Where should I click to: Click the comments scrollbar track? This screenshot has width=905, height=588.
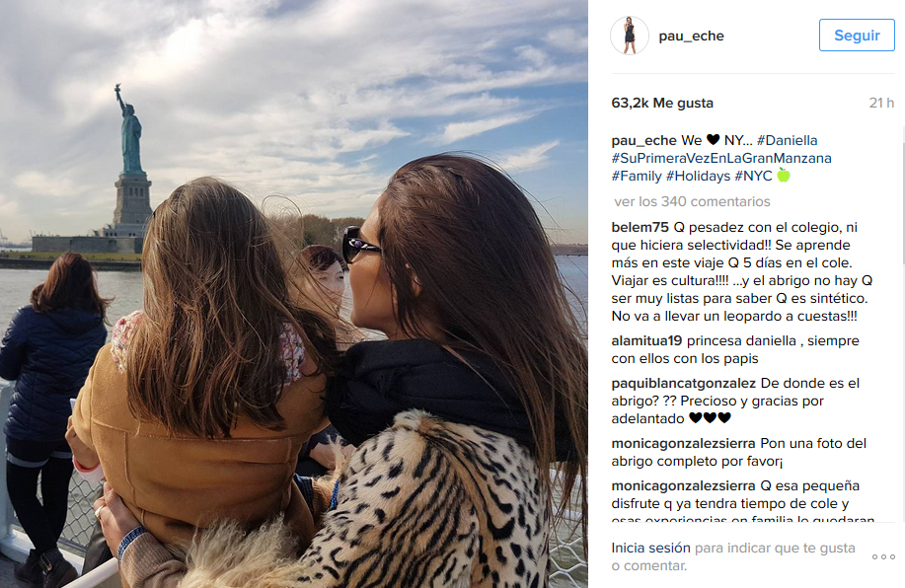tap(901, 324)
